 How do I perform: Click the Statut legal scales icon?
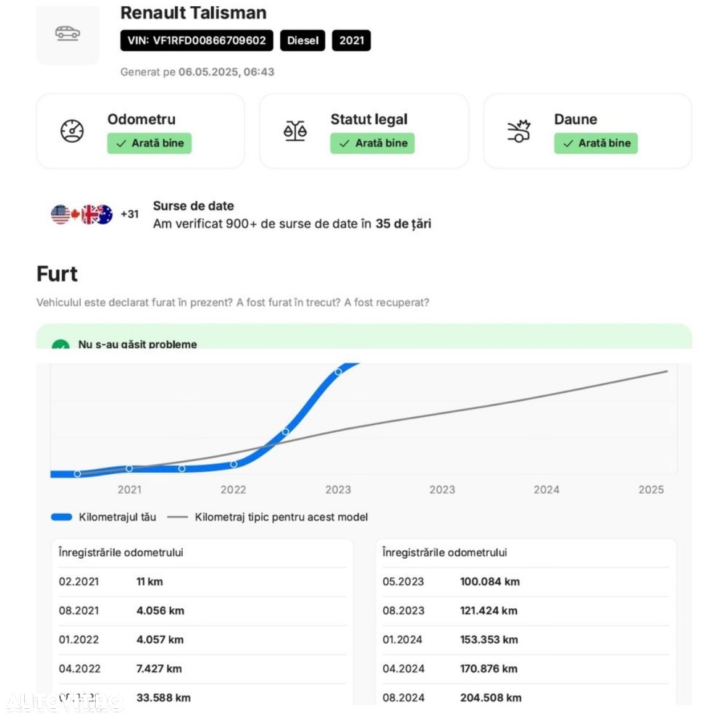coord(295,130)
